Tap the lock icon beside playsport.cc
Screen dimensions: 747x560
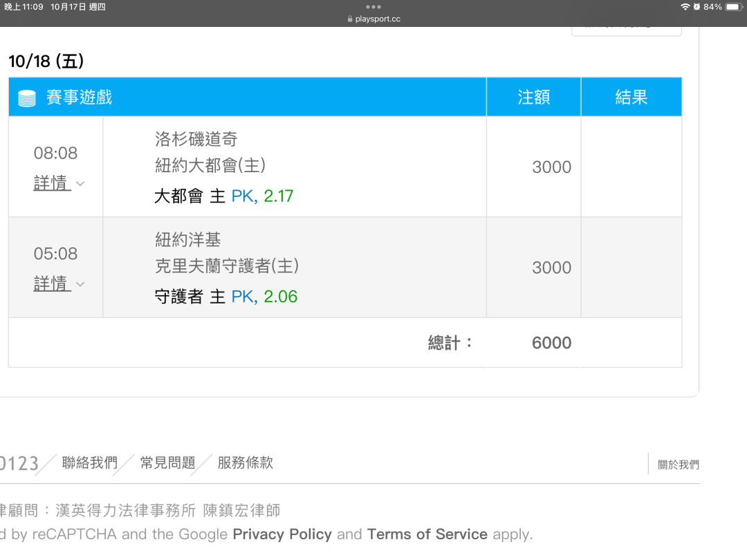350,19
